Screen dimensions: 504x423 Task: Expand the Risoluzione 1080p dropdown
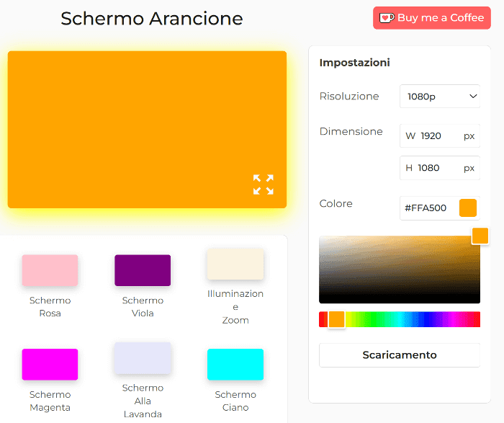tap(440, 97)
